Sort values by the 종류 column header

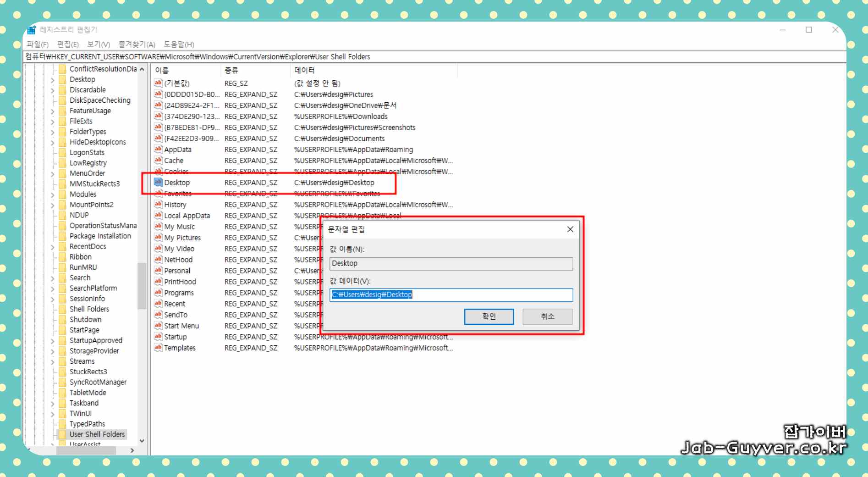[x=255, y=70]
